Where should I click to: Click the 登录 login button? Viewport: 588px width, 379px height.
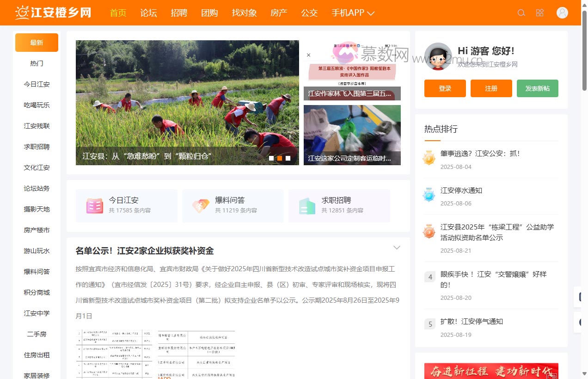point(445,88)
